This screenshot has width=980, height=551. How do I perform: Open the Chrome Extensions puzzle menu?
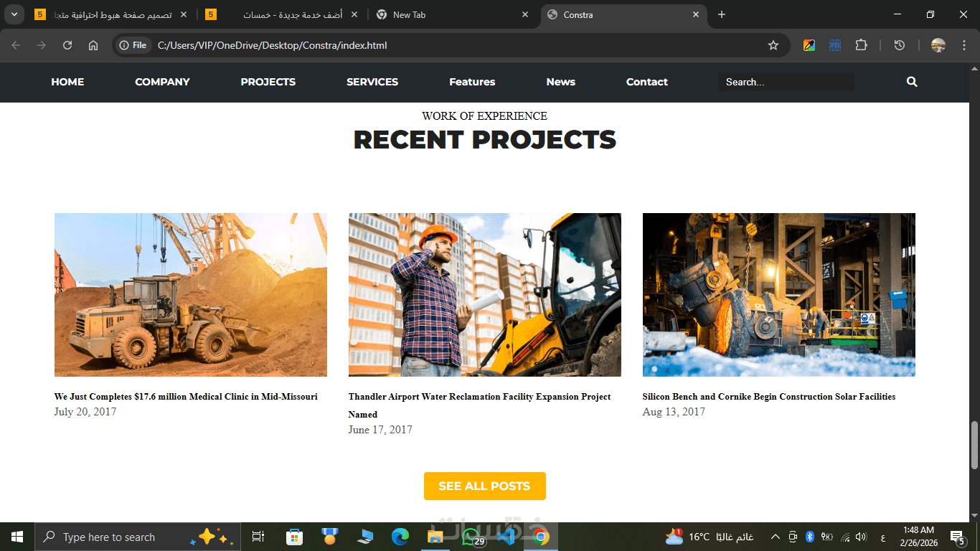[861, 45]
